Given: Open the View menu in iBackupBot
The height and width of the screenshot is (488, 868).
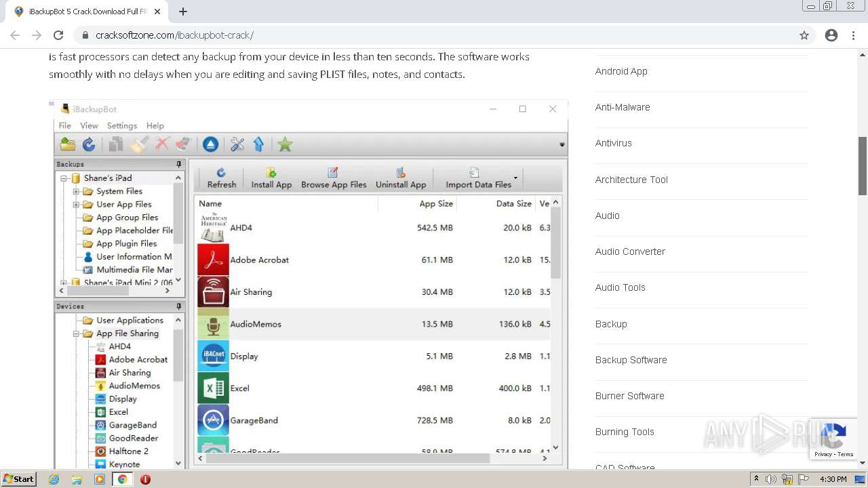Looking at the screenshot, I should point(89,125).
